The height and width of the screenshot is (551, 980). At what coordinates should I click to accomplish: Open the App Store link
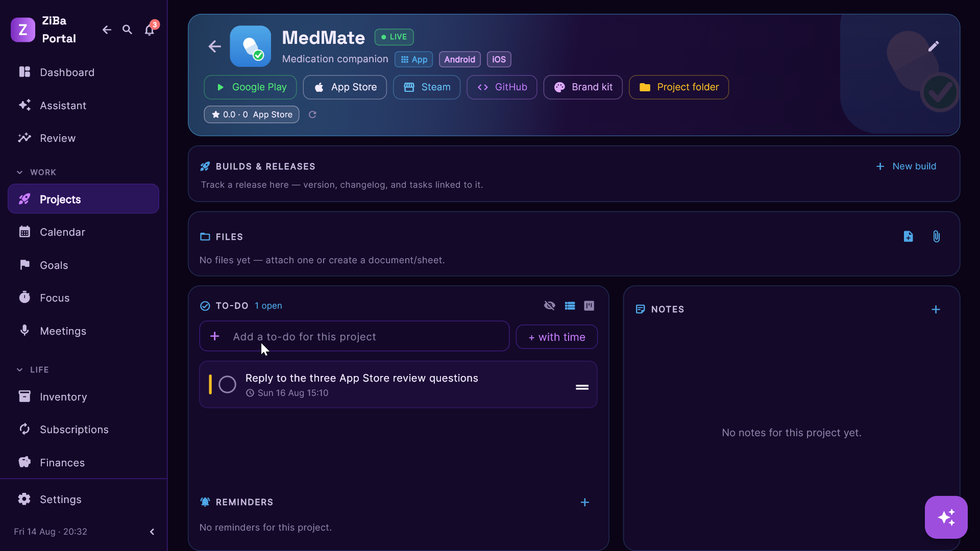pos(345,87)
